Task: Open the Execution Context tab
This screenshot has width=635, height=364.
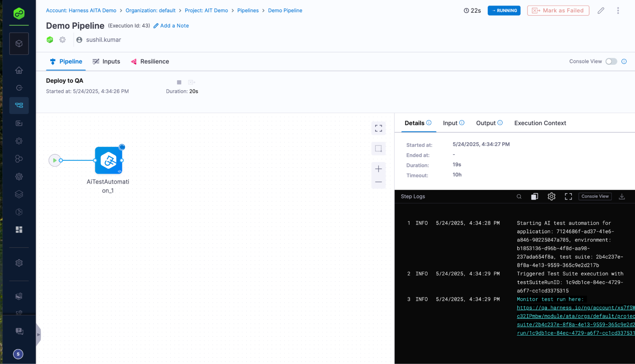Action: coord(540,123)
